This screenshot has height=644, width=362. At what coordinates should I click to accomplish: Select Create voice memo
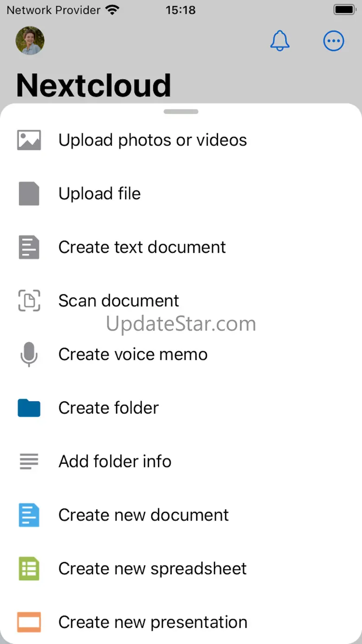click(x=181, y=354)
